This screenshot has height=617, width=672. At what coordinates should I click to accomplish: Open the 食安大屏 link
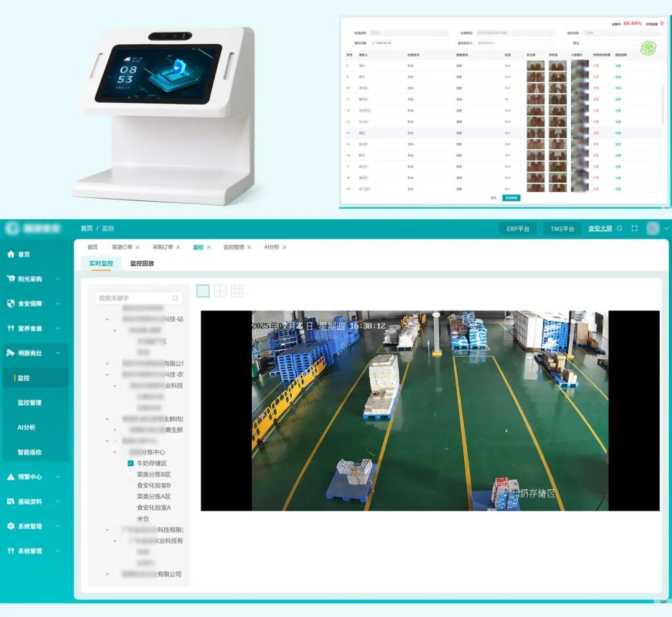pos(600,228)
